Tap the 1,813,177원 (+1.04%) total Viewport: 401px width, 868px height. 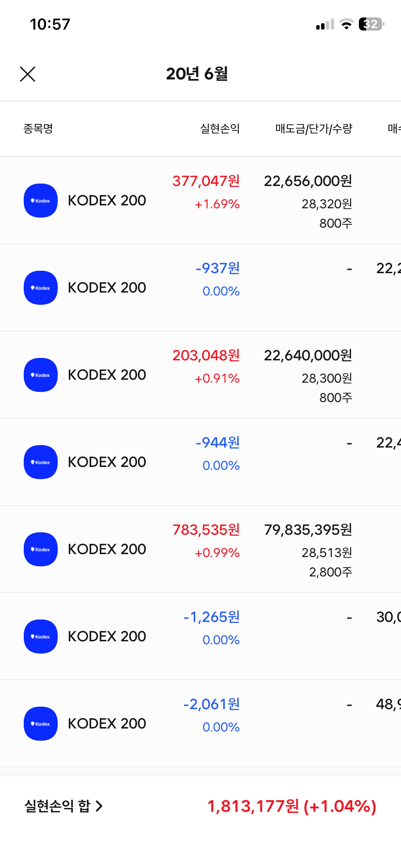(x=292, y=806)
